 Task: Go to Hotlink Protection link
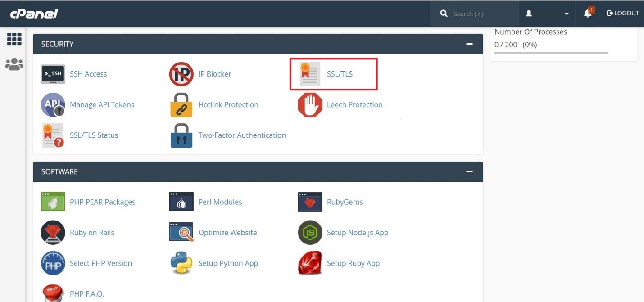coord(228,104)
